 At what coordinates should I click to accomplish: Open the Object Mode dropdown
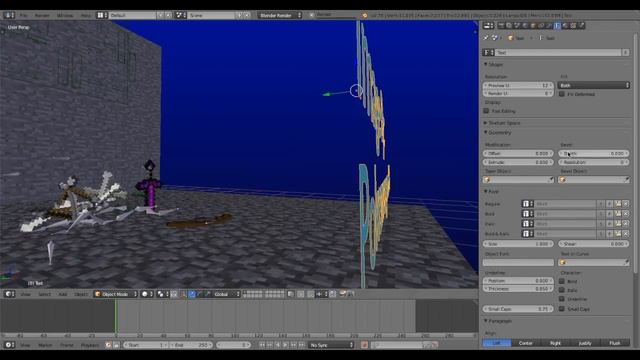[116, 294]
